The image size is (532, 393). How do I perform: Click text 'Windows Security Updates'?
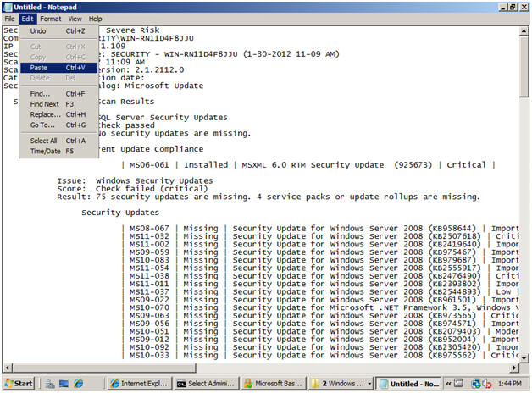pyautogui.click(x=154, y=181)
